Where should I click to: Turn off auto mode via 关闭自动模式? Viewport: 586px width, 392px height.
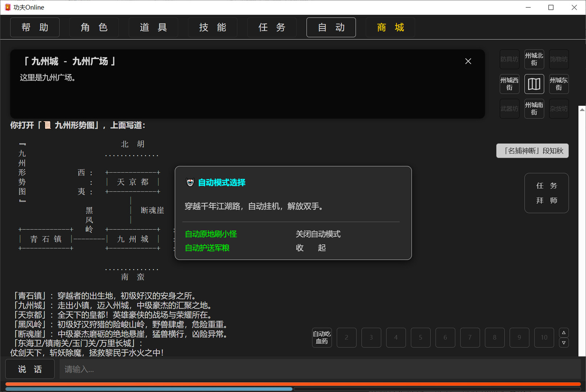318,234
